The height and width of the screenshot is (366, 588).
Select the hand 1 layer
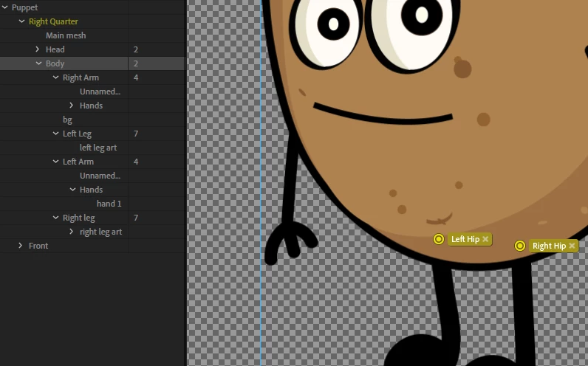pyautogui.click(x=109, y=204)
